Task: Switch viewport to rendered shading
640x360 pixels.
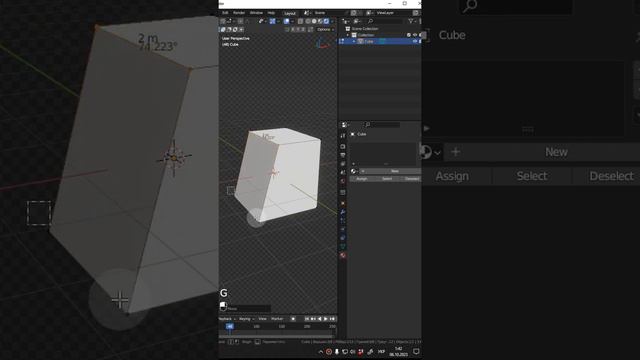Action: tap(326, 21)
